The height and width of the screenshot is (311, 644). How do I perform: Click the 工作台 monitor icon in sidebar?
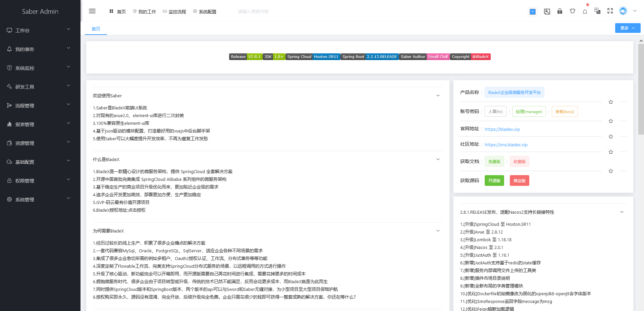click(9, 30)
